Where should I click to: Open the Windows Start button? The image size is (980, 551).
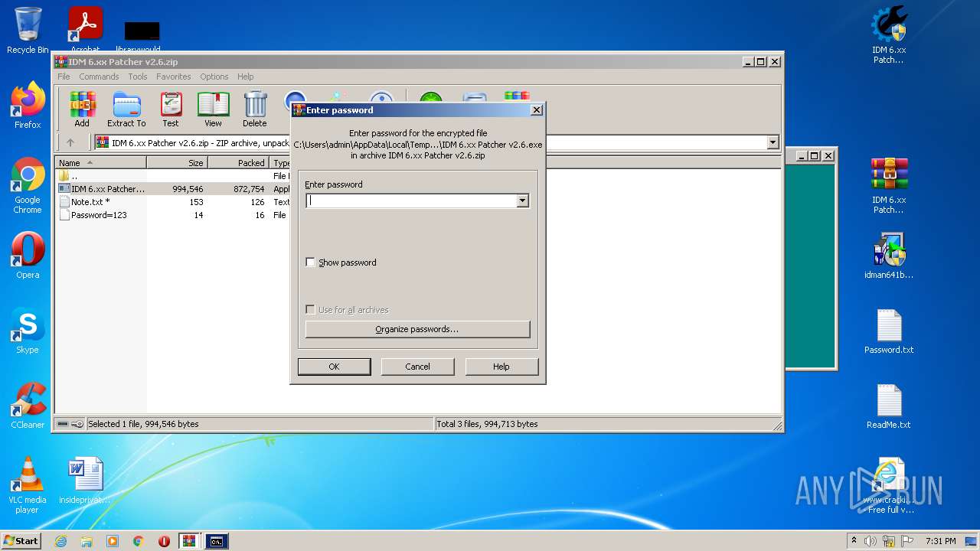(21, 541)
